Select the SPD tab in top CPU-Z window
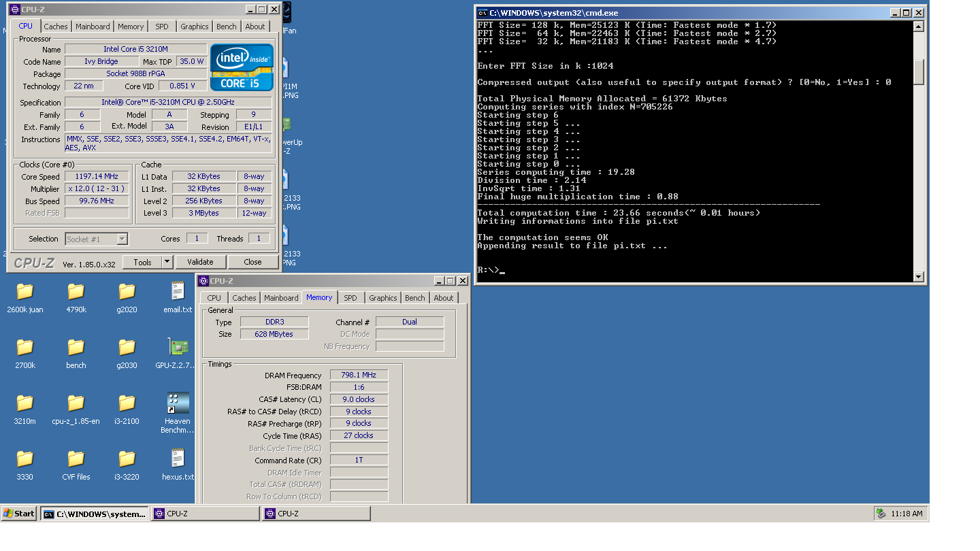Image resolution: width=980 pixels, height=551 pixels. pyautogui.click(x=161, y=27)
